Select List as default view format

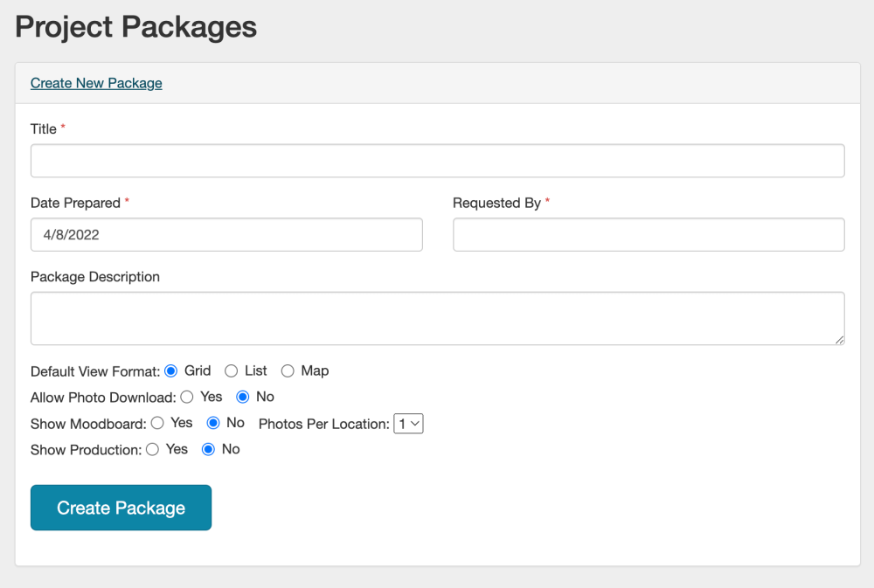tap(232, 371)
